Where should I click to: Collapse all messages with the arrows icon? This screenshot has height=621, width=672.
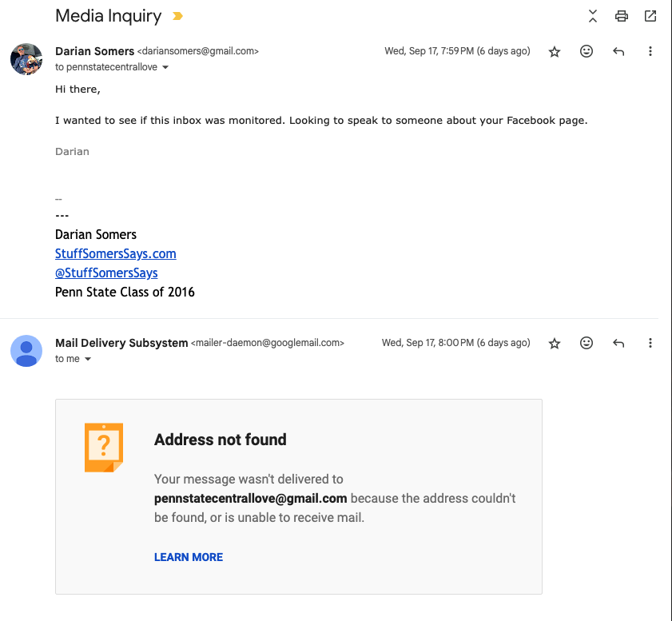[592, 16]
